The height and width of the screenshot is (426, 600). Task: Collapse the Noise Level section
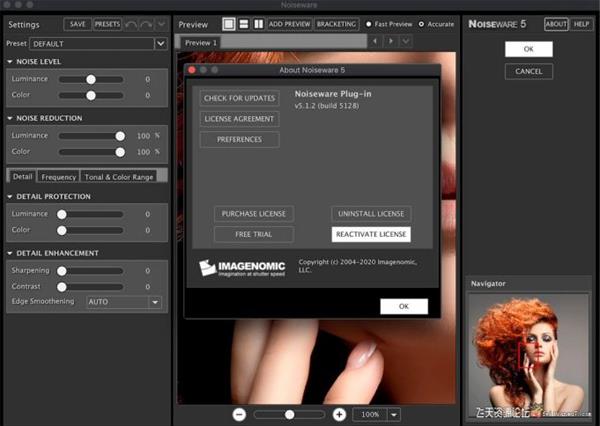click(9, 62)
